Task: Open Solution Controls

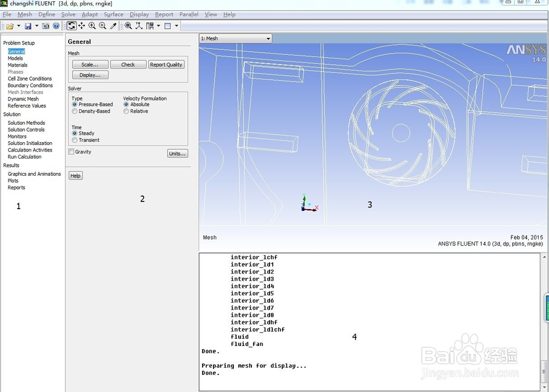Action: point(26,130)
